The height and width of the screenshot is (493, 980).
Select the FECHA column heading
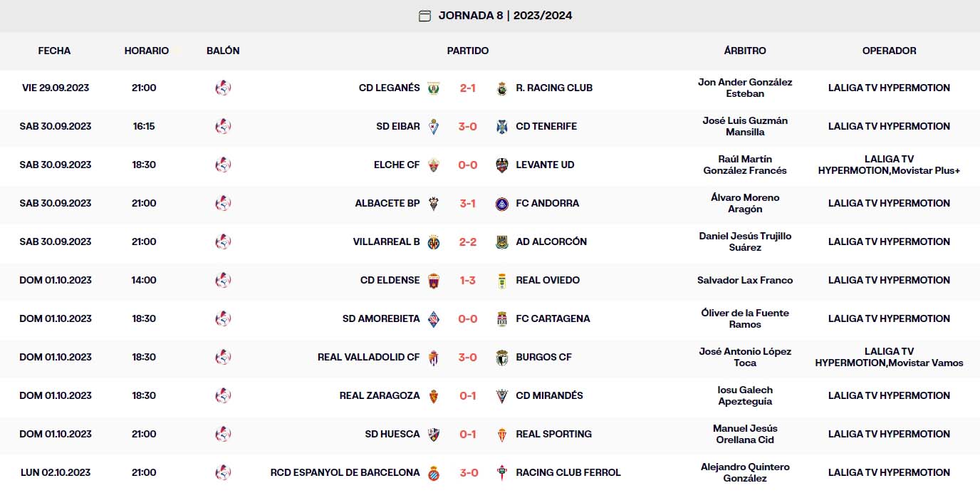[x=54, y=51]
